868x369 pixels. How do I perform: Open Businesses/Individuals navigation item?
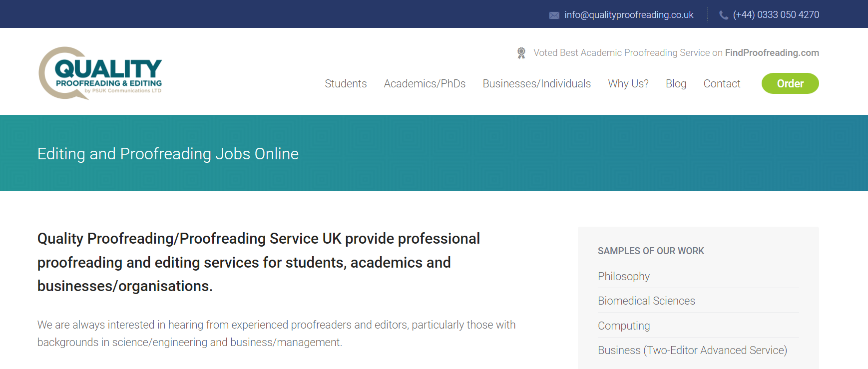536,83
